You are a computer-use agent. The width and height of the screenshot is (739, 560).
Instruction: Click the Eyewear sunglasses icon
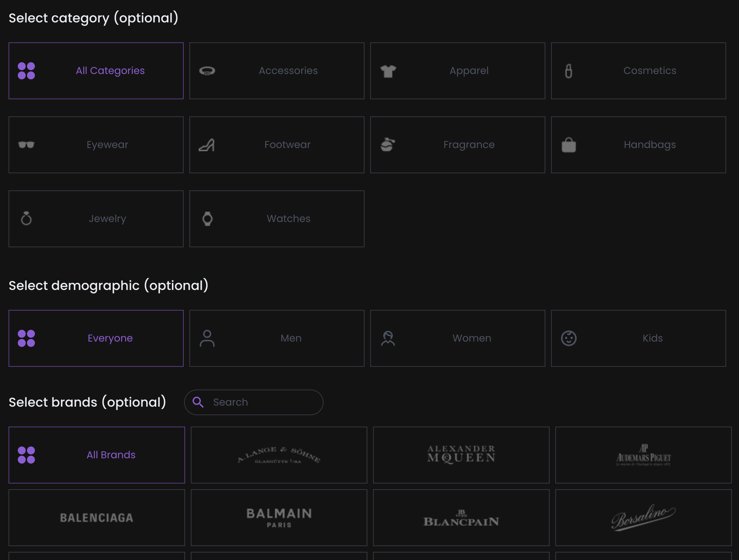pos(26,145)
